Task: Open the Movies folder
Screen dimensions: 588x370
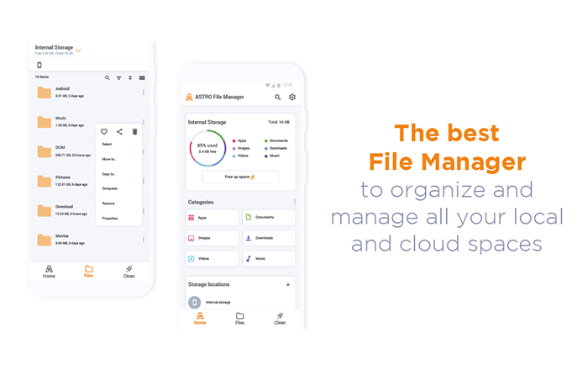Action: [90, 240]
